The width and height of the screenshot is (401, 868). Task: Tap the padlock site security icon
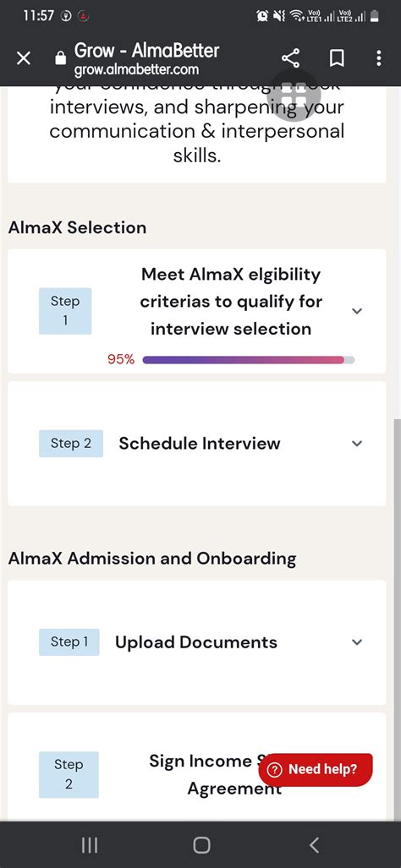pyautogui.click(x=60, y=58)
